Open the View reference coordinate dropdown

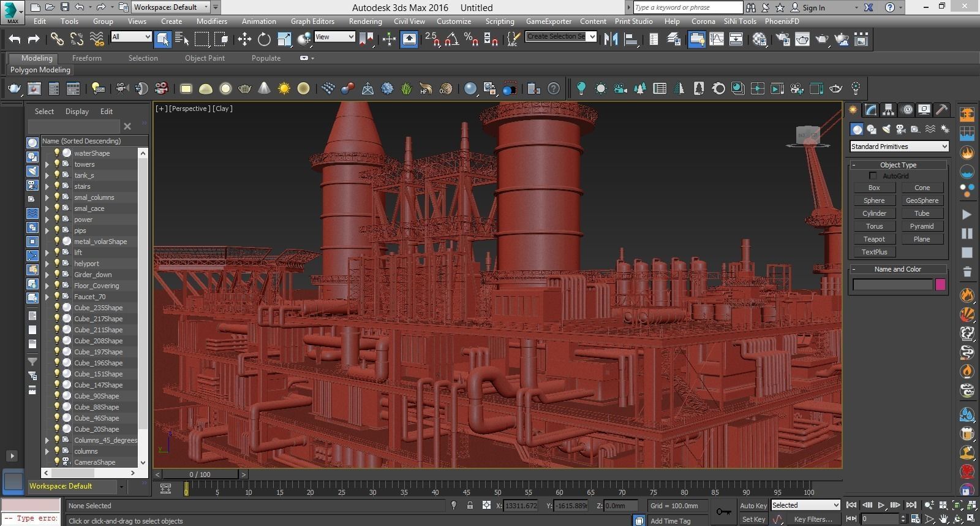pyautogui.click(x=334, y=37)
